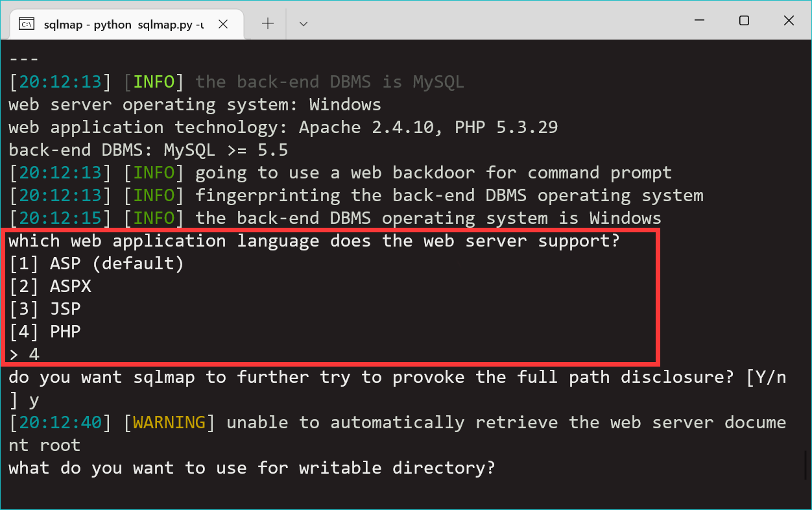
Task: Click the command prompt icon in tab
Action: [27, 25]
